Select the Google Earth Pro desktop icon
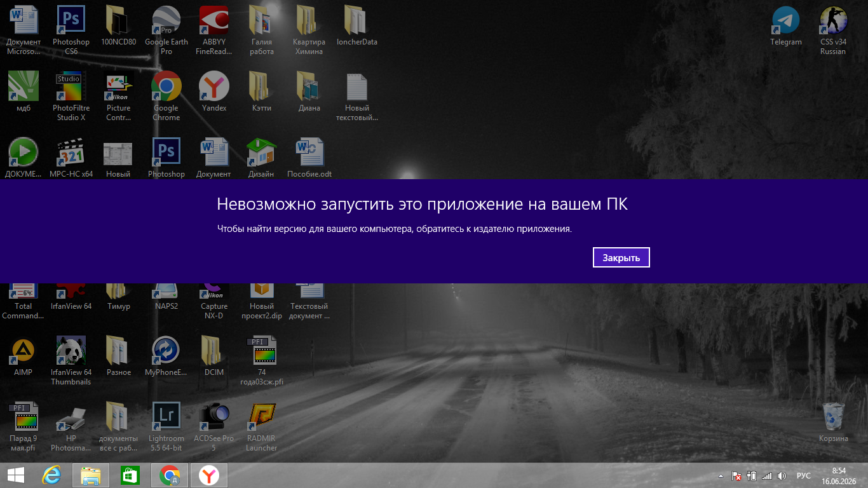 point(166,29)
